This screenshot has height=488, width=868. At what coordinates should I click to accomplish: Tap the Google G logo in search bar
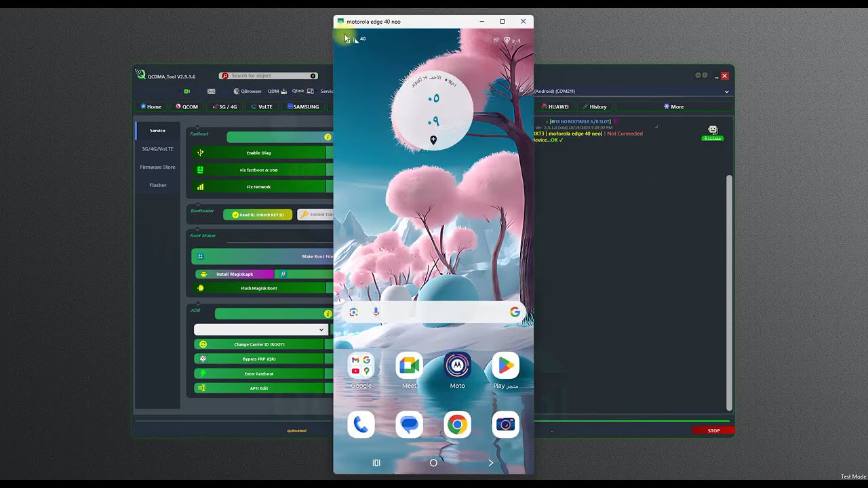[x=515, y=312]
